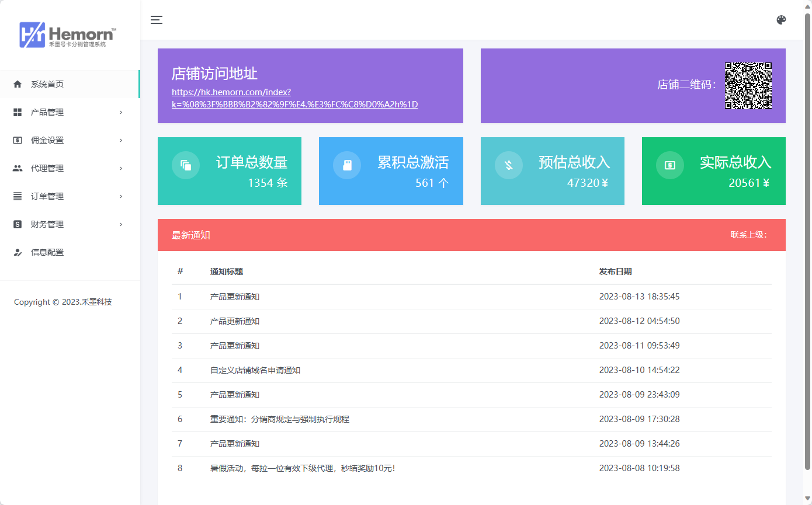Screen dimensions: 812x505
Task: Click date 2023-08-12 04:54:50
Action: pos(639,321)
